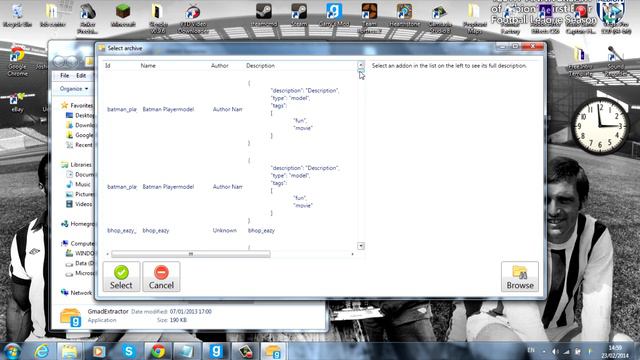
Task: Open File menu in Explorer window
Action: (x=64, y=76)
